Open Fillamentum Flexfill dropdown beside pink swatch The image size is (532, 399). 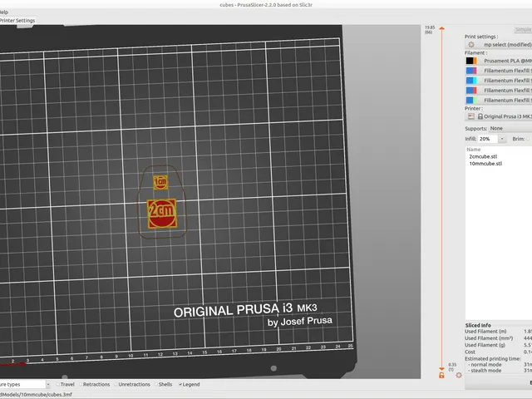coord(506,71)
